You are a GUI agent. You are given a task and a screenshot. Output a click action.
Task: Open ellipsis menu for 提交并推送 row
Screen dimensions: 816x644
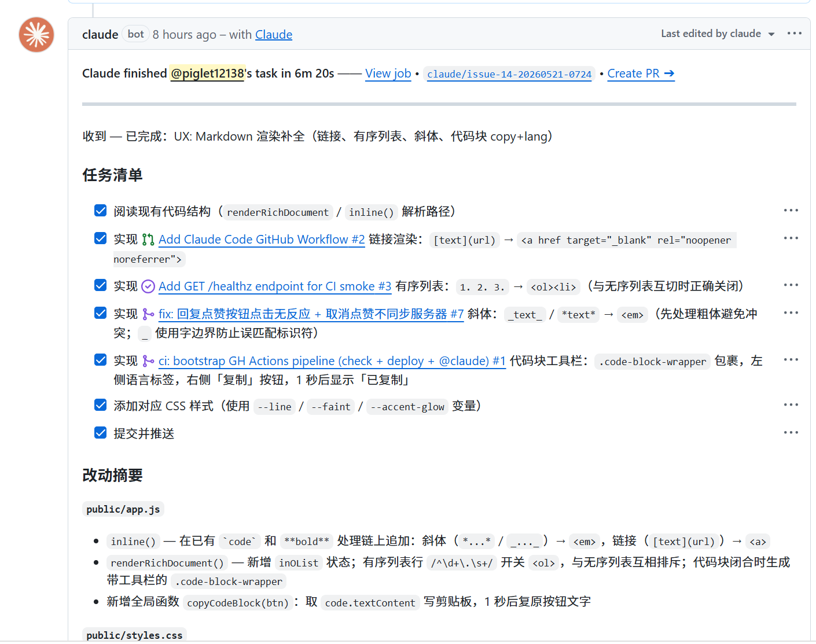click(x=791, y=433)
